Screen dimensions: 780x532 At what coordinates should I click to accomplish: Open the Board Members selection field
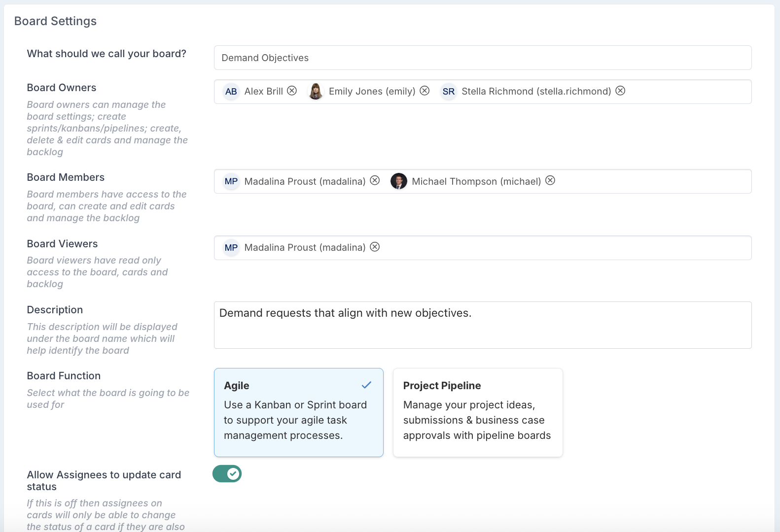click(x=651, y=181)
